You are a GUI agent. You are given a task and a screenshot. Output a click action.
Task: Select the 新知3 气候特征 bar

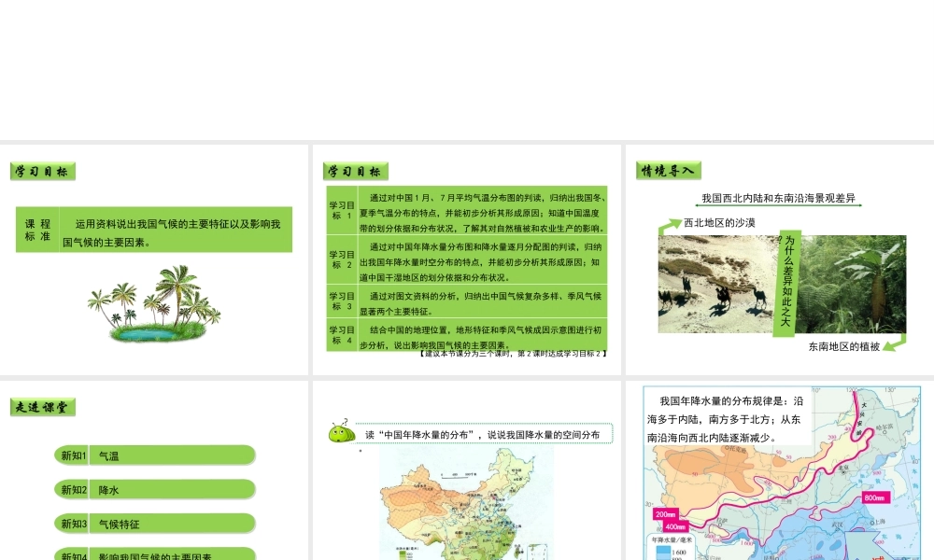155,523
